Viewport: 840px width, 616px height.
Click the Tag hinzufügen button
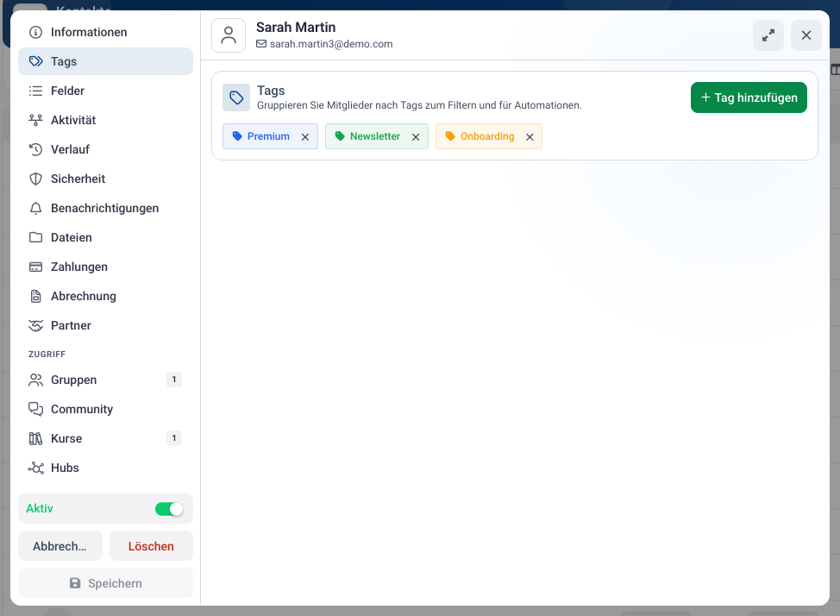click(749, 97)
